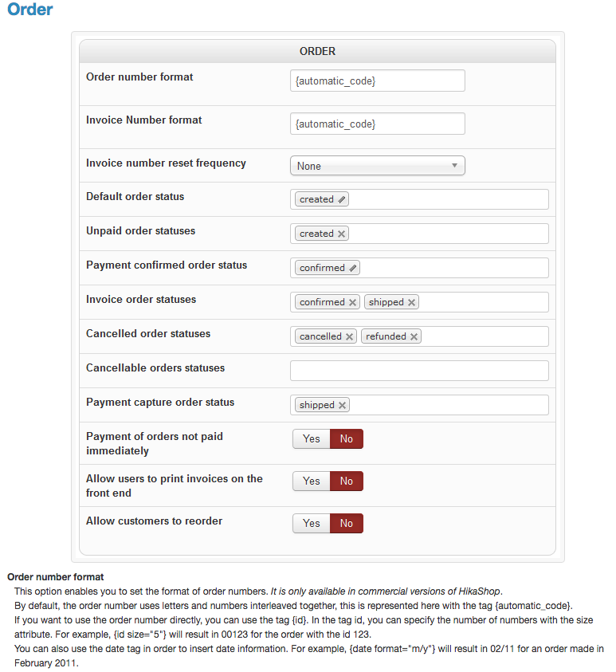The image size is (616, 672).
Task: Click the Invoice Number format text field
Action: pyautogui.click(x=377, y=124)
